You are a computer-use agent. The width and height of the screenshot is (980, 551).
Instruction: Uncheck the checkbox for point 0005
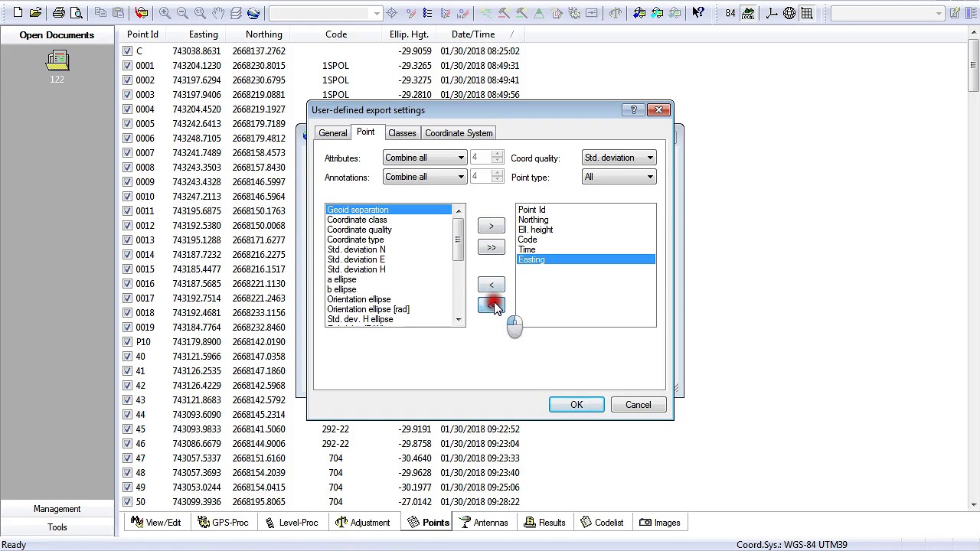point(127,124)
